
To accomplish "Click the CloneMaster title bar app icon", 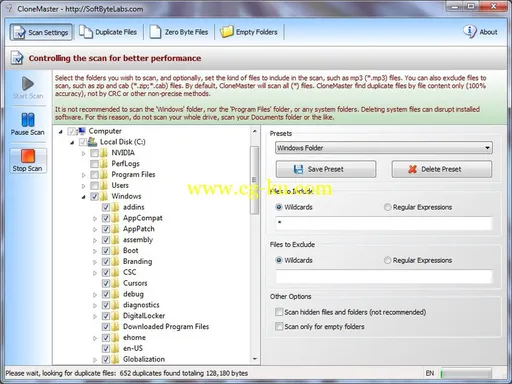I will click(9, 9).
